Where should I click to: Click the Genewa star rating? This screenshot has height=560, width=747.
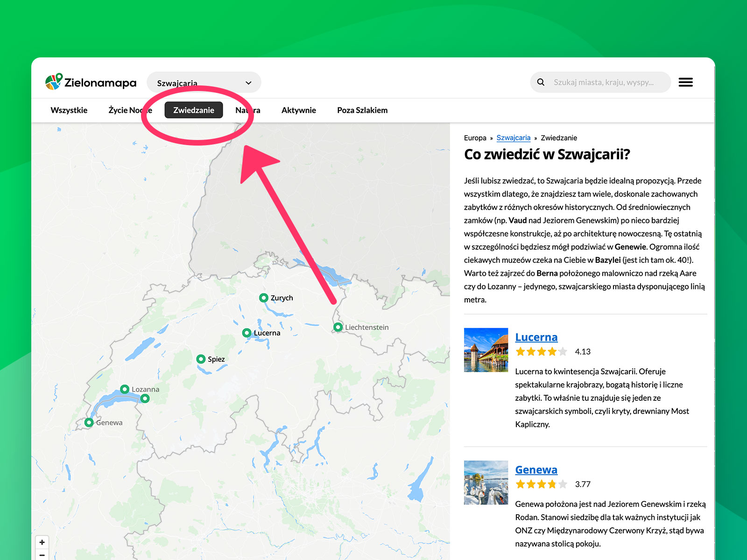coord(541,484)
